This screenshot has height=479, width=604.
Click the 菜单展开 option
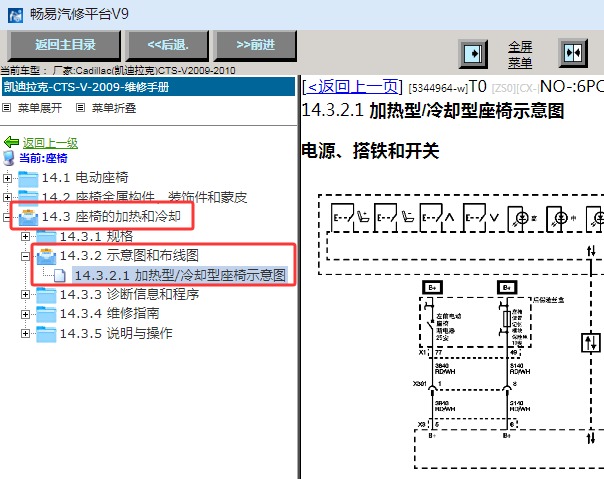click(x=40, y=108)
